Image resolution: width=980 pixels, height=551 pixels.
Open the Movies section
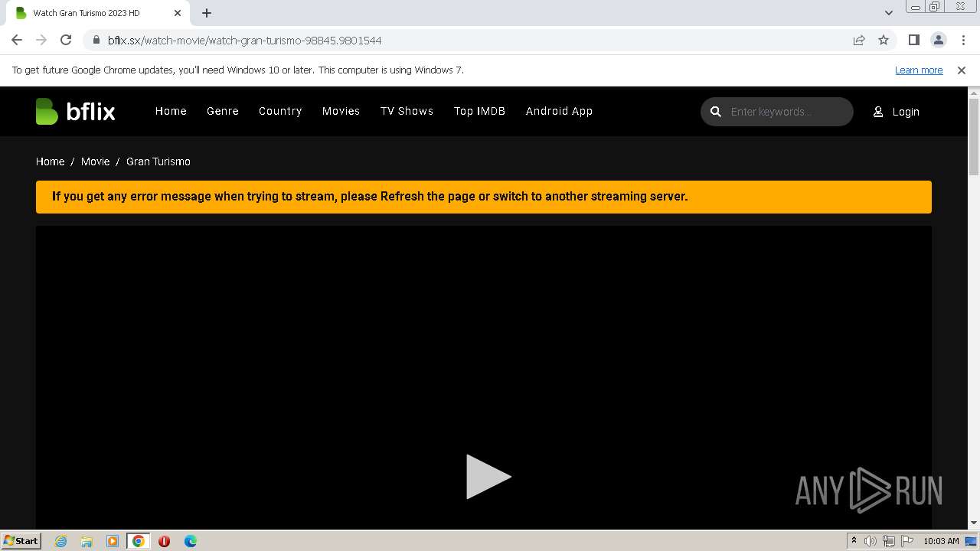click(341, 111)
